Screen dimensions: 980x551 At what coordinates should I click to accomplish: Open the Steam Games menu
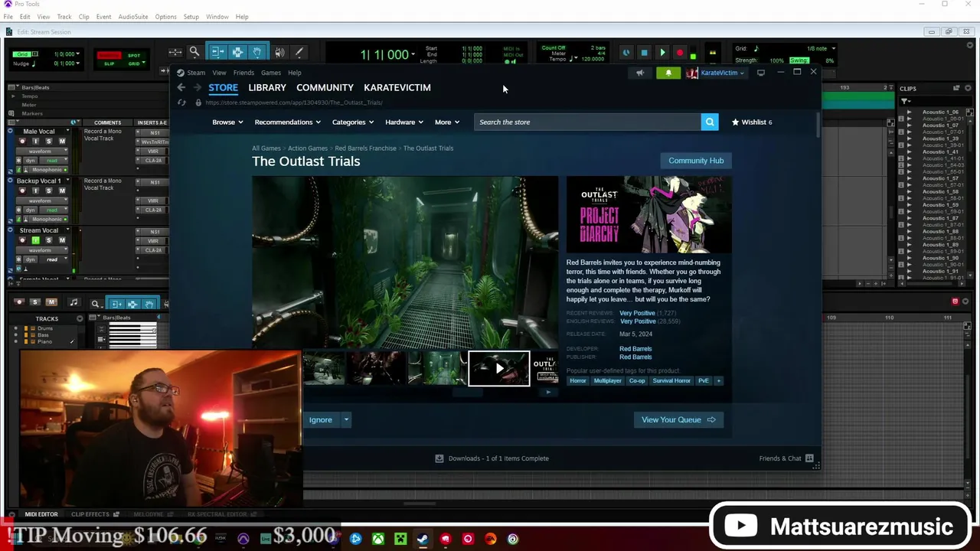[x=270, y=73]
